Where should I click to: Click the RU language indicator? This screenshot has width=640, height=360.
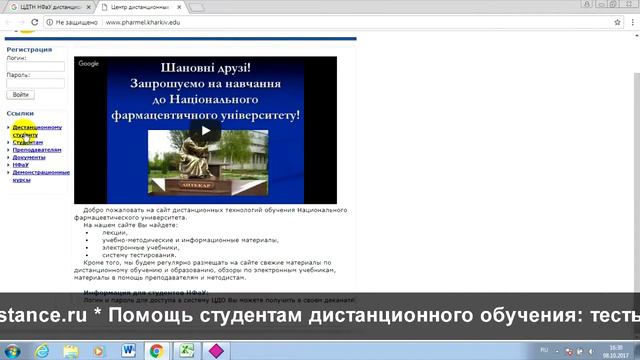[x=544, y=350]
